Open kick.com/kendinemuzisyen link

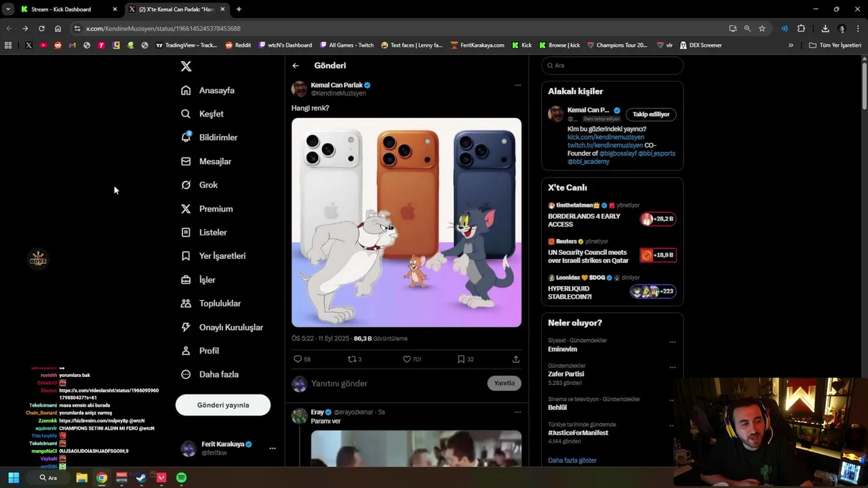click(x=606, y=137)
